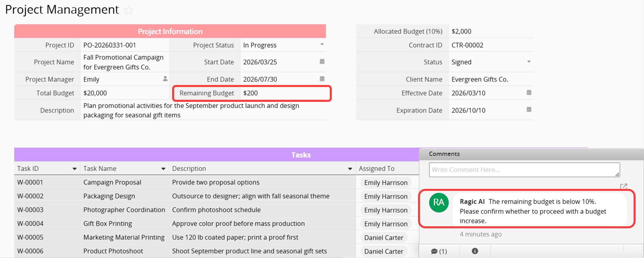The image size is (644, 258).
Task: Star the Project Management sheet as favorite
Action: (x=128, y=10)
